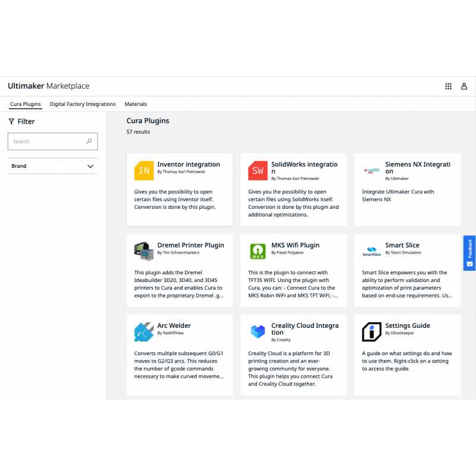
Task: Select the Cura Plugins tab
Action: 26,104
